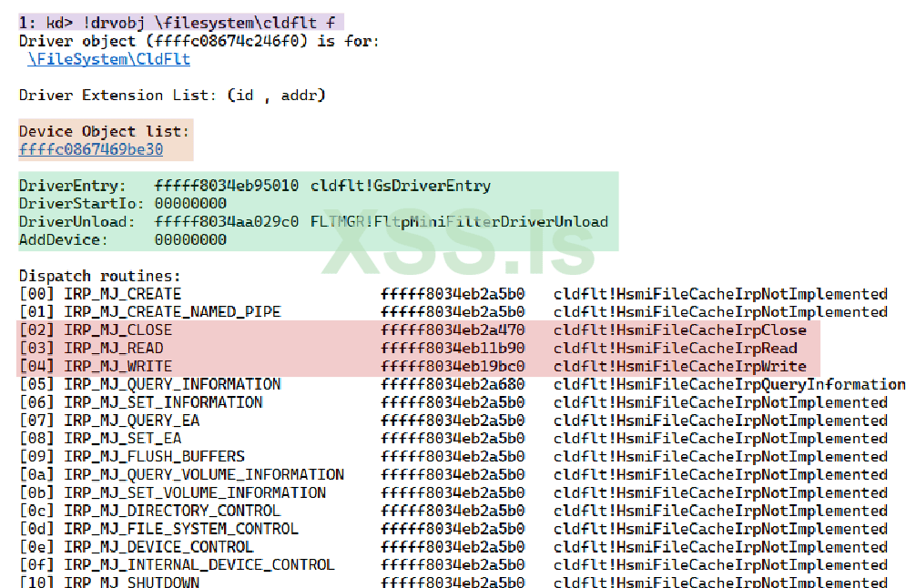Select the IRP_MJ_CLOSE row label
Viewport: 916px width, 588px height.
[118, 330]
